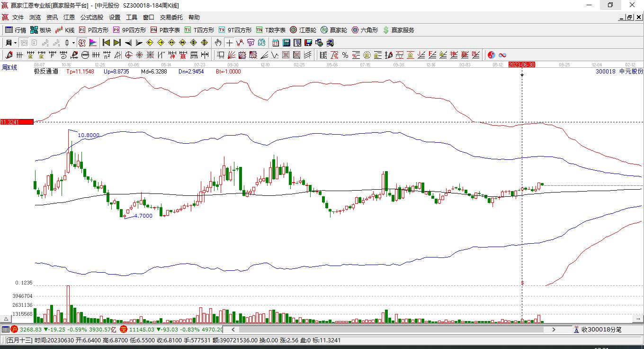Toggle the 极反 channel indicator button
This screenshot has width=644, height=349.
[x=82, y=43]
